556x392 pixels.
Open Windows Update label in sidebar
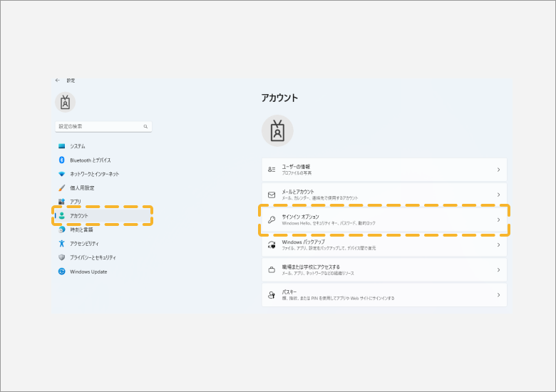pyautogui.click(x=88, y=272)
